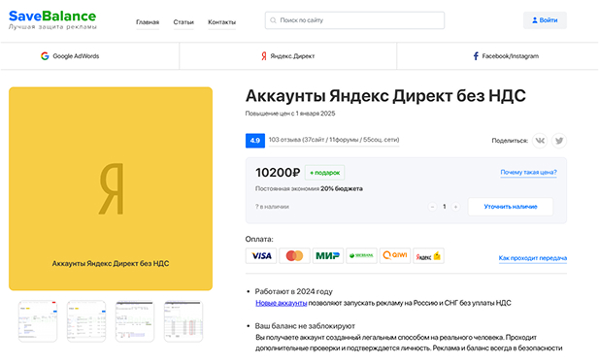
Task: Share via the VK icon
Action: pos(540,141)
